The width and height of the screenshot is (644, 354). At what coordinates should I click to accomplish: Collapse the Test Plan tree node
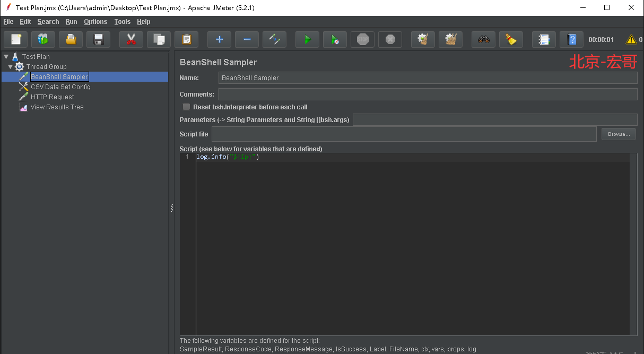[6, 56]
